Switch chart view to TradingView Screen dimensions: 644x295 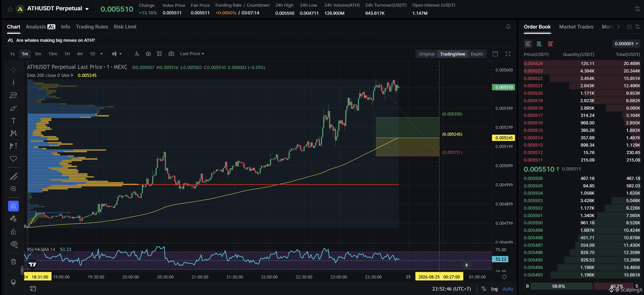(452, 54)
